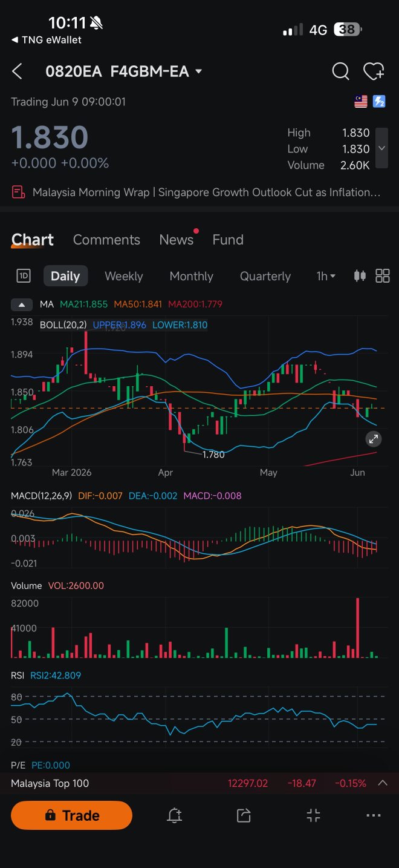Tap the blue lightning quote-level icon
This screenshot has width=399, height=868.
pos(379,102)
